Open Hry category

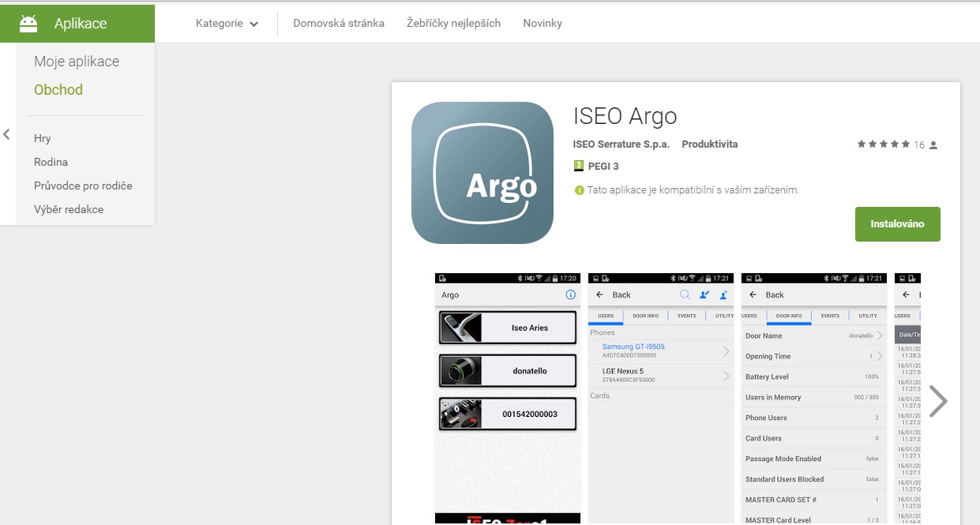[x=43, y=138]
